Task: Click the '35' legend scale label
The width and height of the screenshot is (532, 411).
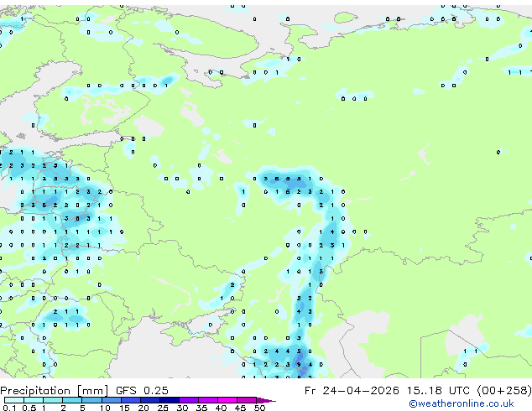Action: (201, 408)
